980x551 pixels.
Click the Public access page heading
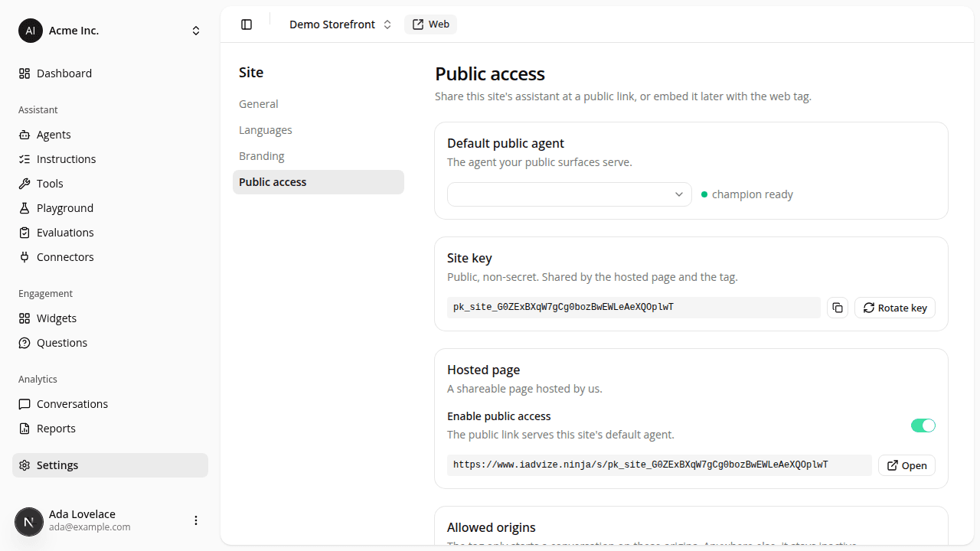[490, 74]
